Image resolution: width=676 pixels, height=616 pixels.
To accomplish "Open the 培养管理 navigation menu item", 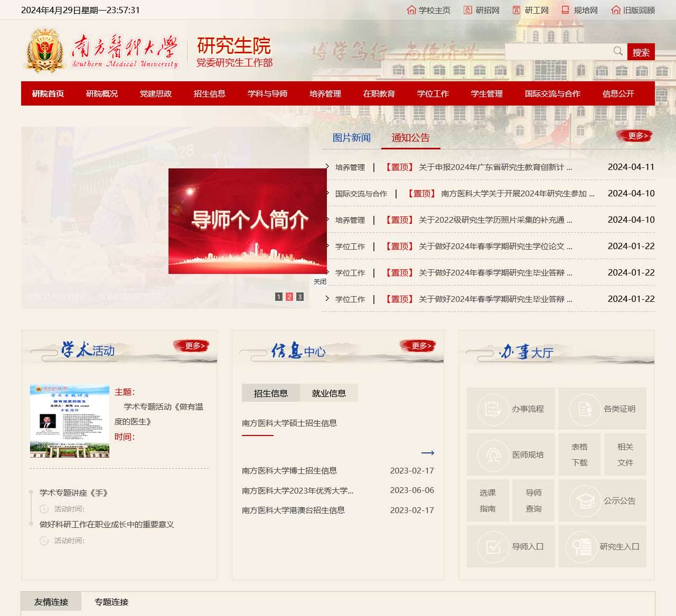I will 325,93.
